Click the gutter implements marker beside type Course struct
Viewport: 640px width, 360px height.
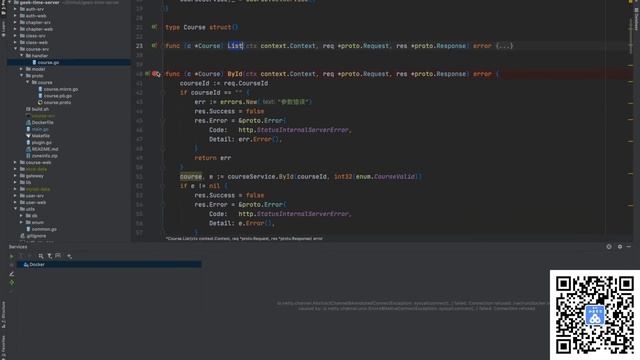pos(154,27)
